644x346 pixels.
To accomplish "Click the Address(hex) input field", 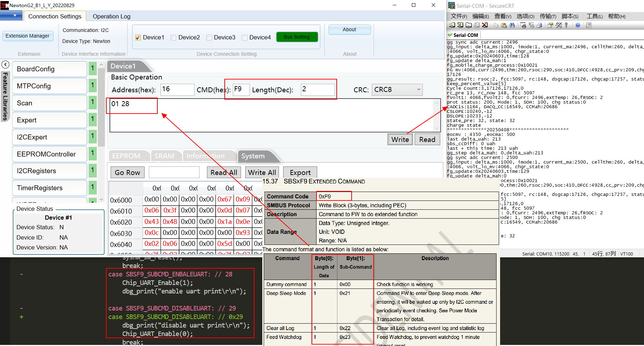I will 177,89.
